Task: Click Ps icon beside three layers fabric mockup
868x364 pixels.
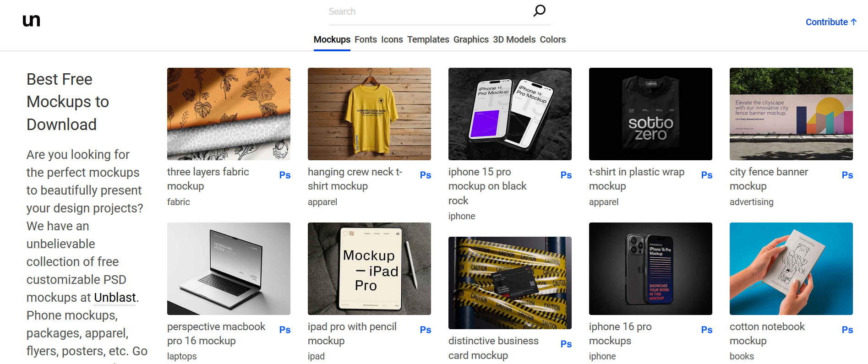Action: click(284, 175)
